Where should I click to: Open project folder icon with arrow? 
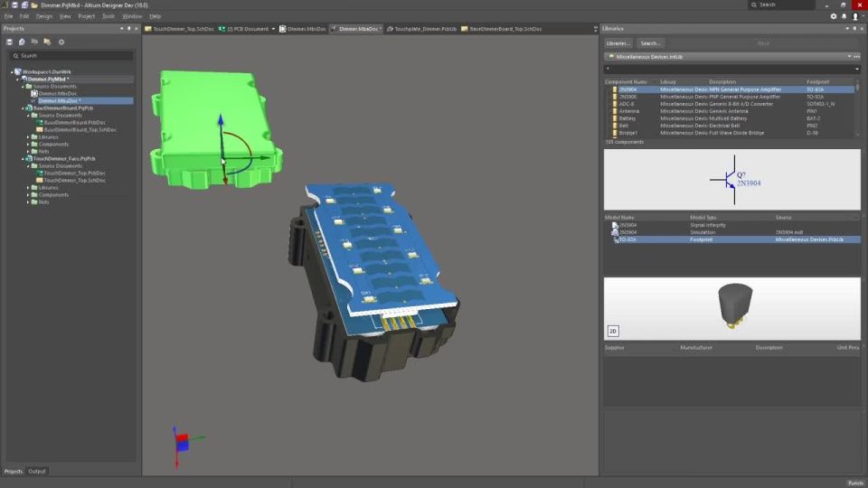[47, 42]
